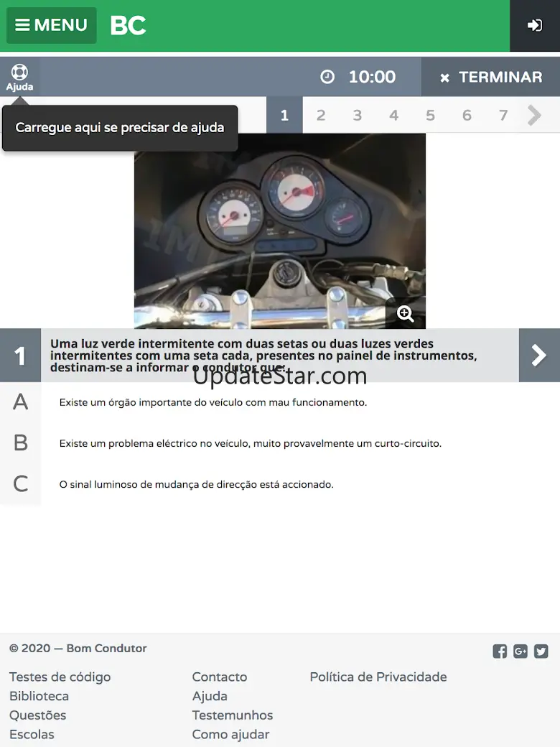Viewport: 560px width, 747px height.
Task: Click answer text about mudança de direcção
Action: pos(196,485)
